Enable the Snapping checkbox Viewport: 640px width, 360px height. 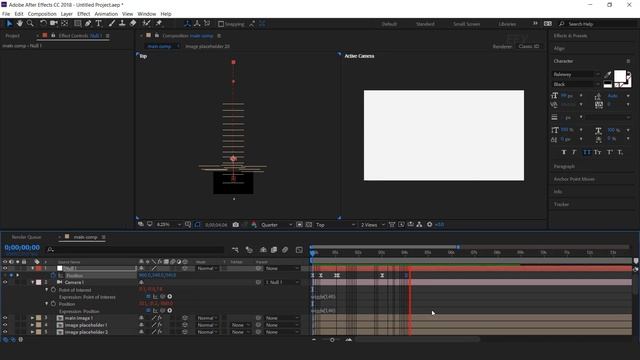pyautogui.click(x=221, y=24)
